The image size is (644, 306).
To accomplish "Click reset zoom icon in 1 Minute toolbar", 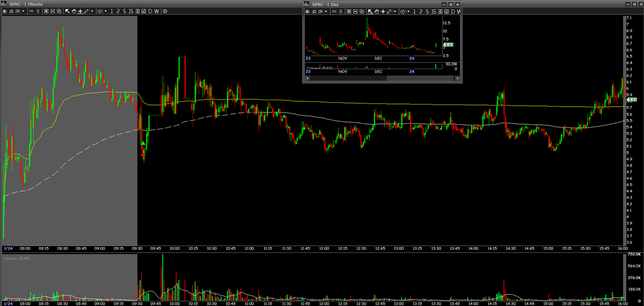I will coord(59,11).
